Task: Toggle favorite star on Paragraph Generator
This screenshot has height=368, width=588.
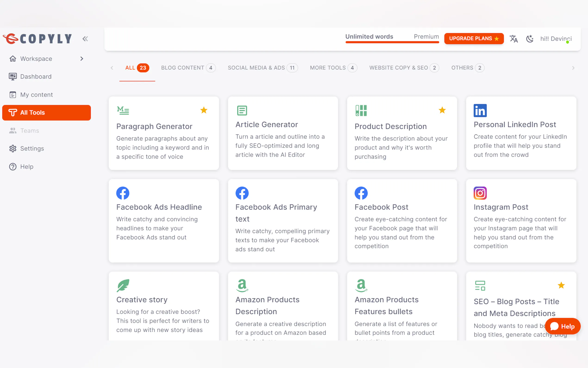Action: 204,110
